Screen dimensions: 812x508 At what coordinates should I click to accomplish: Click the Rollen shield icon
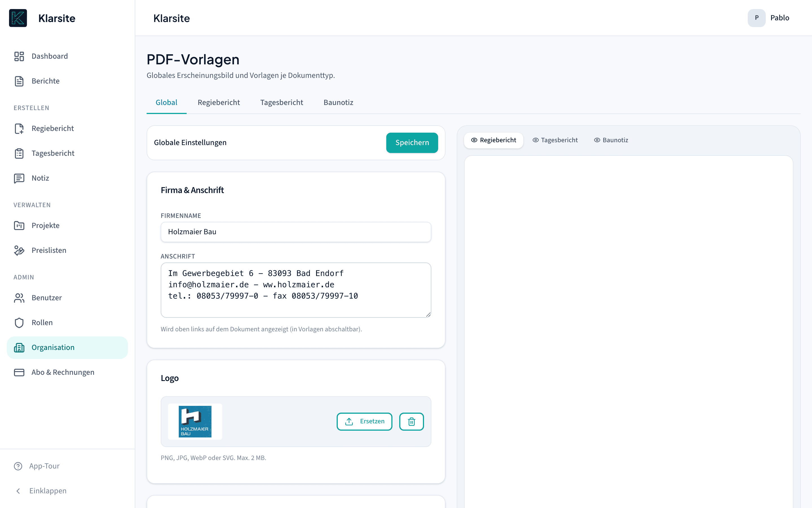(19, 323)
